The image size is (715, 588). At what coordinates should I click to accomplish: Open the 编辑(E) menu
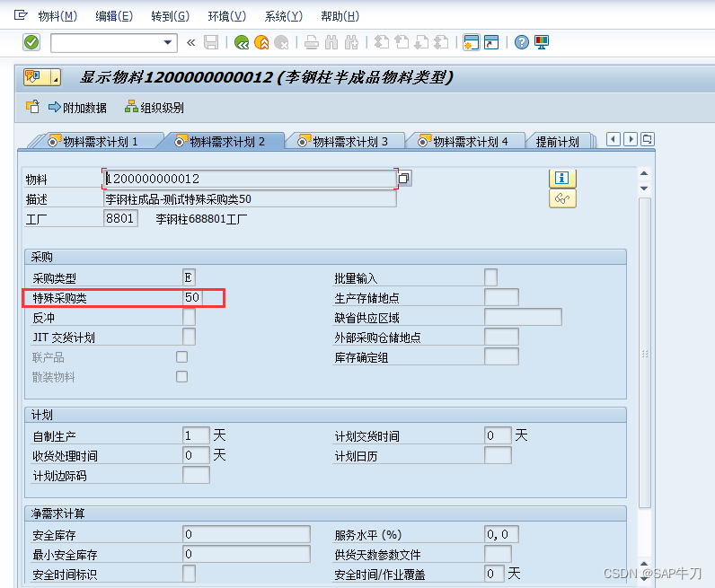[x=114, y=16]
